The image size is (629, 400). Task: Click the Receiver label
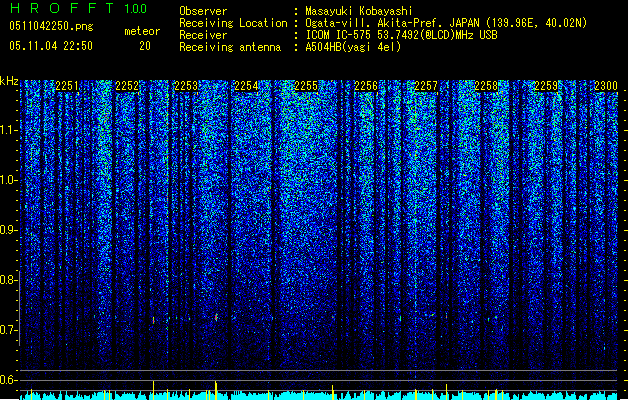point(203,35)
